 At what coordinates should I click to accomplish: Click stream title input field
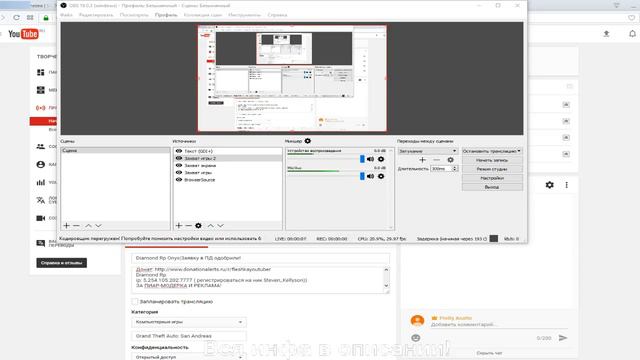click(x=260, y=258)
